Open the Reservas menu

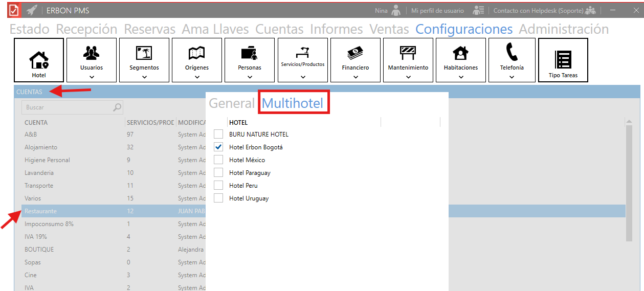tap(149, 29)
